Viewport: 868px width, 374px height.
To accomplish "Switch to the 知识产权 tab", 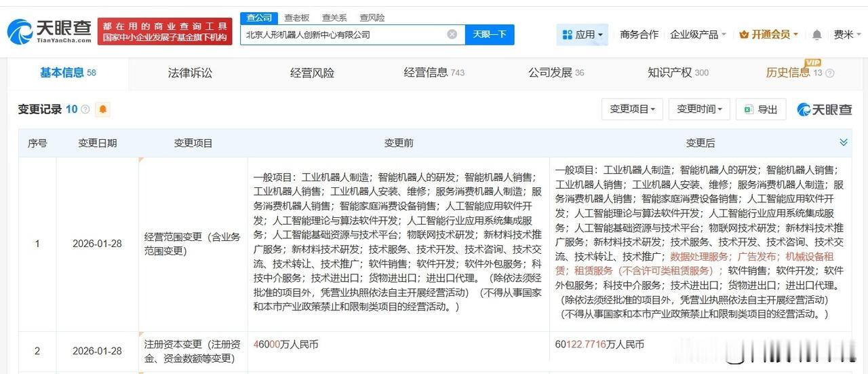I will (678, 73).
